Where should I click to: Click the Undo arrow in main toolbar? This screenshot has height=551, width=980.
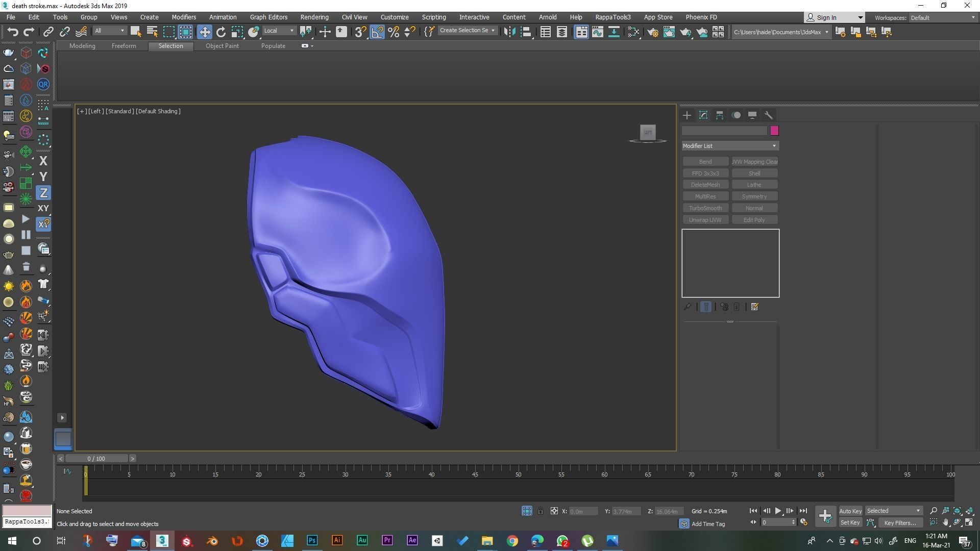coord(13,32)
